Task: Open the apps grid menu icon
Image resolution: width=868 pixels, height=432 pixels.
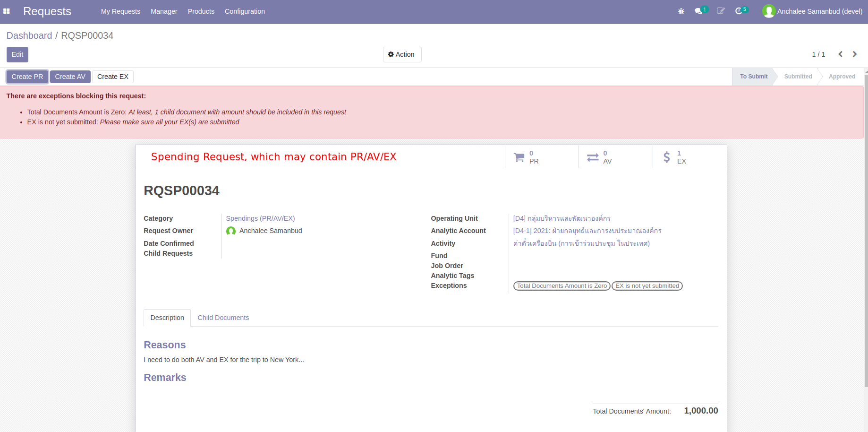Action: tap(7, 11)
